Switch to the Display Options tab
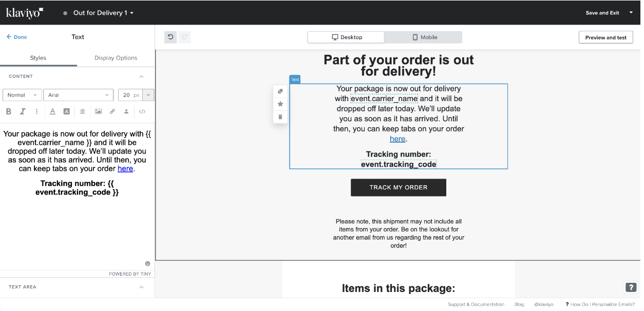 point(116,58)
